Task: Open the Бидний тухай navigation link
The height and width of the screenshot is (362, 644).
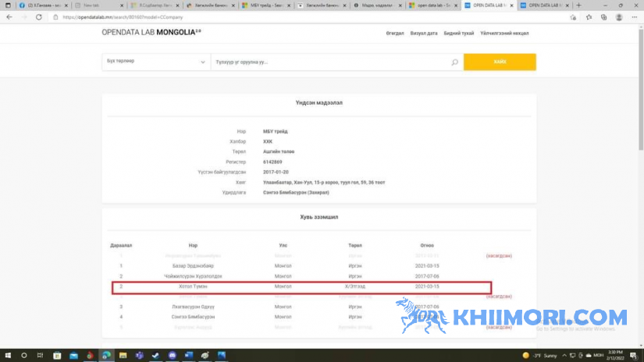Action: (459, 34)
